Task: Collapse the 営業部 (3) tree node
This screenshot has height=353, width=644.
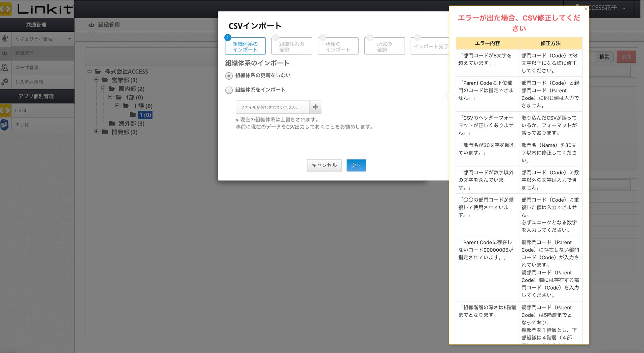Action: [x=96, y=80]
